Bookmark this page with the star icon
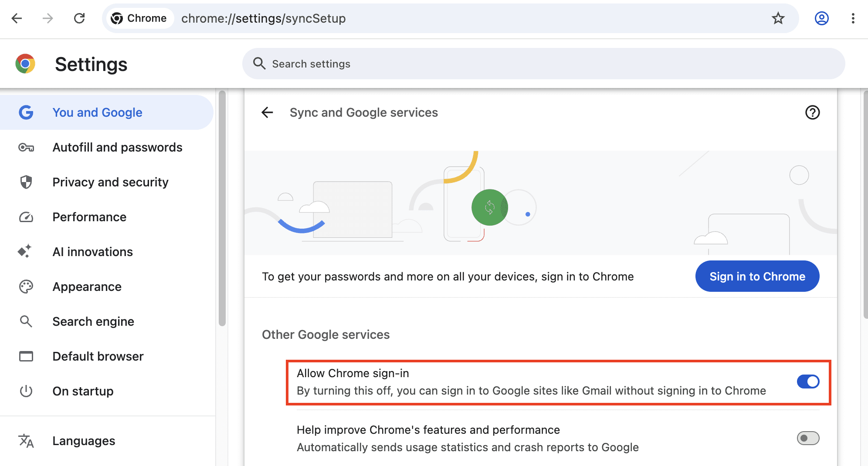Viewport: 868px width, 466px height. [778, 18]
